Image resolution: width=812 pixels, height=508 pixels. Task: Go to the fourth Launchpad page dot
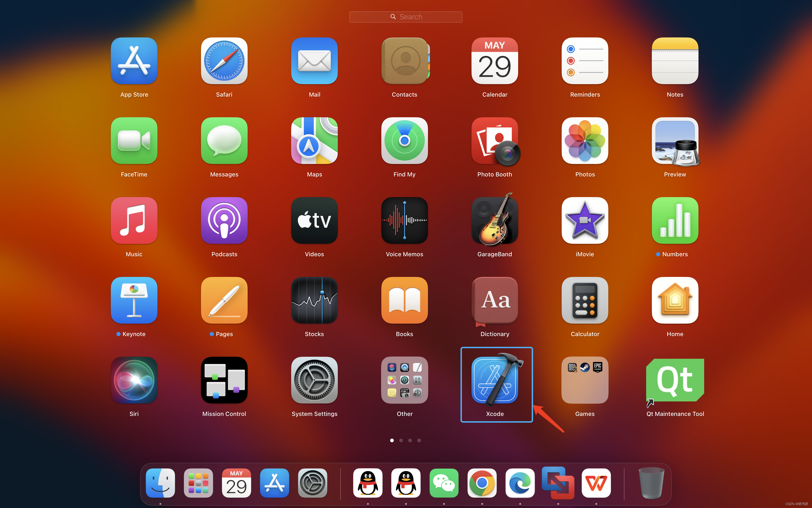click(419, 440)
